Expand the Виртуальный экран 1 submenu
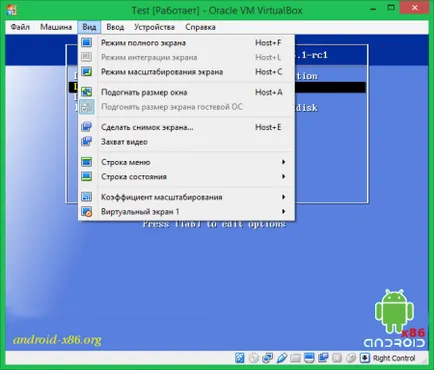 187,212
